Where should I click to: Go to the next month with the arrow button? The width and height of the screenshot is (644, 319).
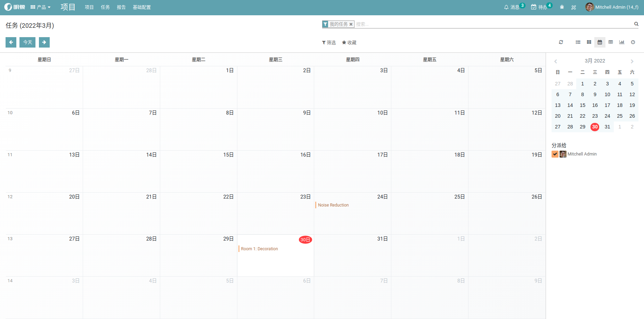[x=44, y=42]
